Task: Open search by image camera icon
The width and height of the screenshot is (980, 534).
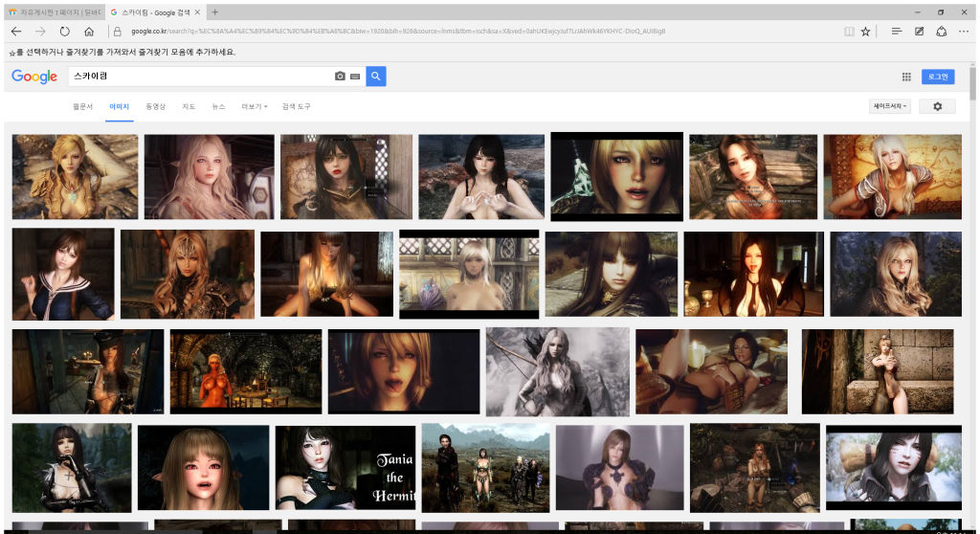Action: pos(339,77)
